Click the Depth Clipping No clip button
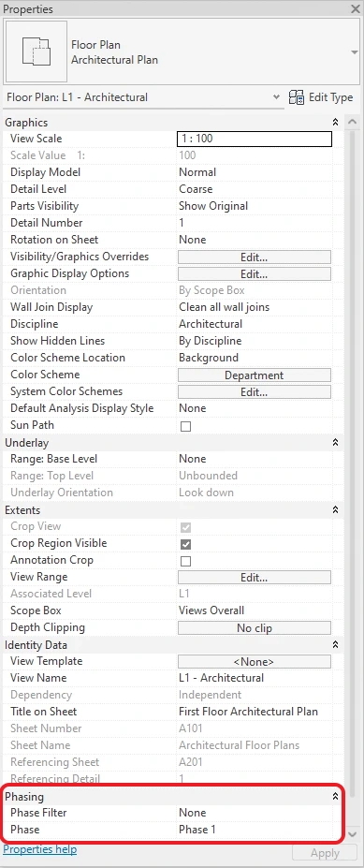This screenshot has width=364, height=868. tap(255, 628)
